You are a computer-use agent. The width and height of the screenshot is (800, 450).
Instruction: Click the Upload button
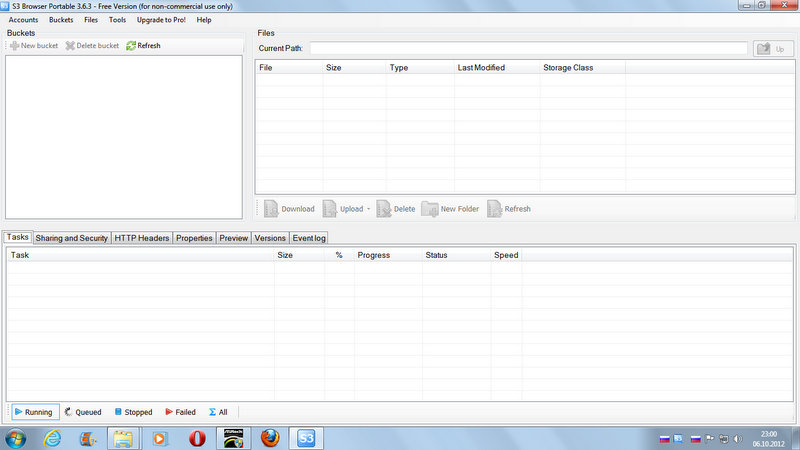point(343,209)
